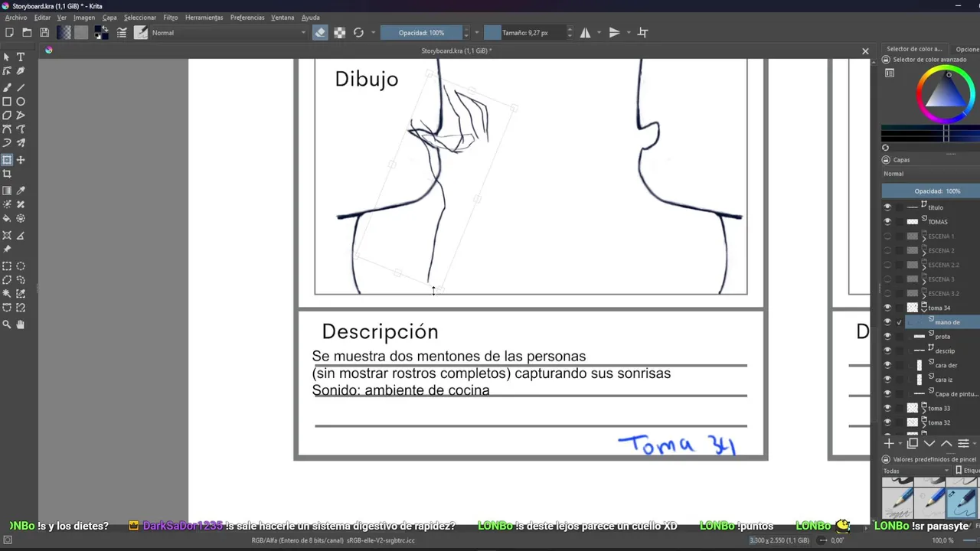
Task: Open dropdown arrow beside opacity slider
Action: [477, 33]
